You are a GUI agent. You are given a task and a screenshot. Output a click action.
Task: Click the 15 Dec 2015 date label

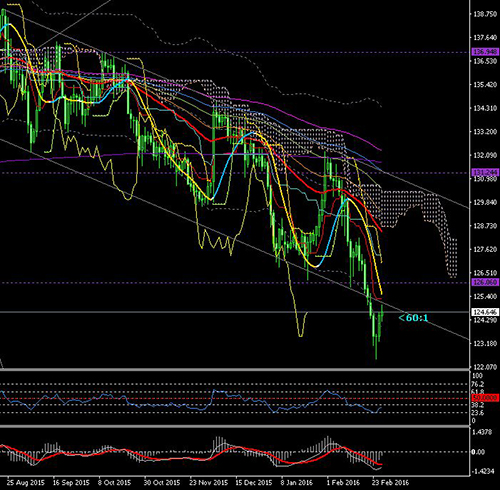click(254, 482)
